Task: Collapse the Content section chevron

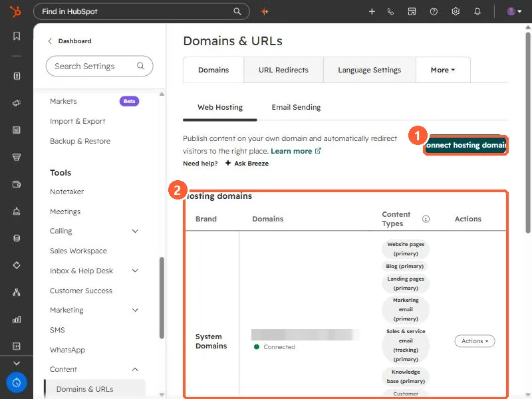Action: [135, 369]
